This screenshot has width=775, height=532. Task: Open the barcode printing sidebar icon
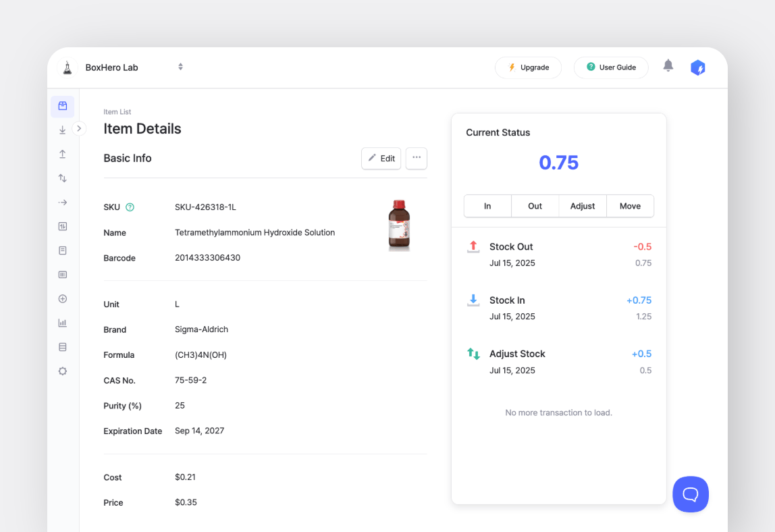(x=62, y=275)
